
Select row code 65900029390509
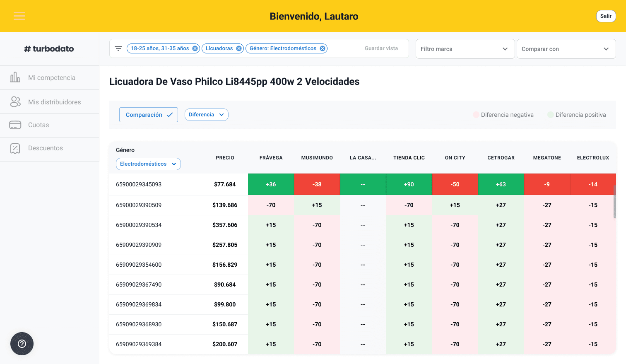139,205
